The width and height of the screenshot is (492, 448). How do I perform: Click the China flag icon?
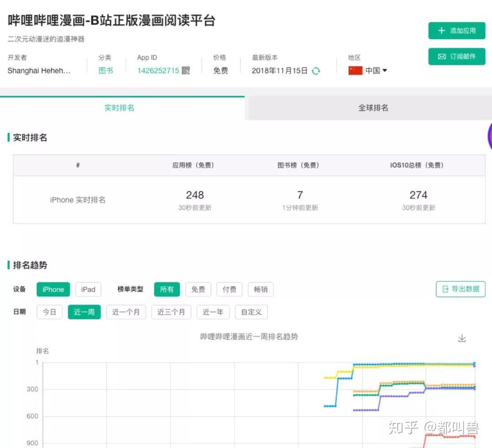pos(355,71)
